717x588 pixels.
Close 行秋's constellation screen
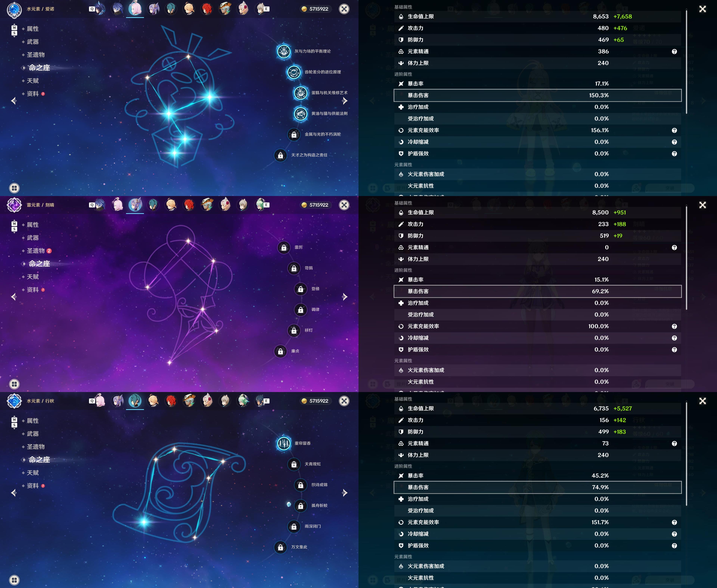[x=344, y=401]
